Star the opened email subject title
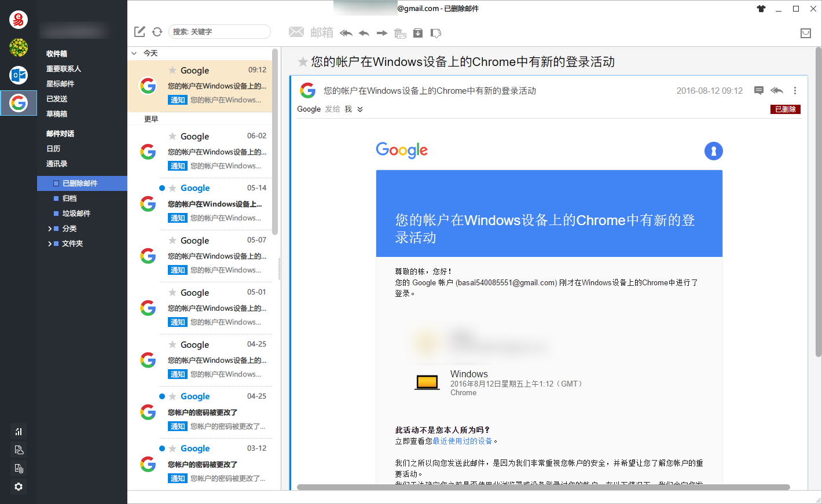822x504 pixels. coord(303,62)
